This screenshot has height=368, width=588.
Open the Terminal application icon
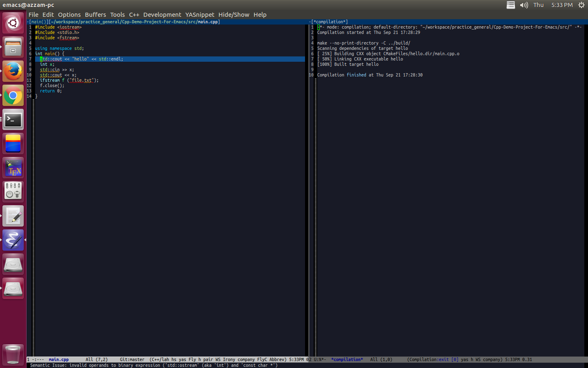point(13,120)
